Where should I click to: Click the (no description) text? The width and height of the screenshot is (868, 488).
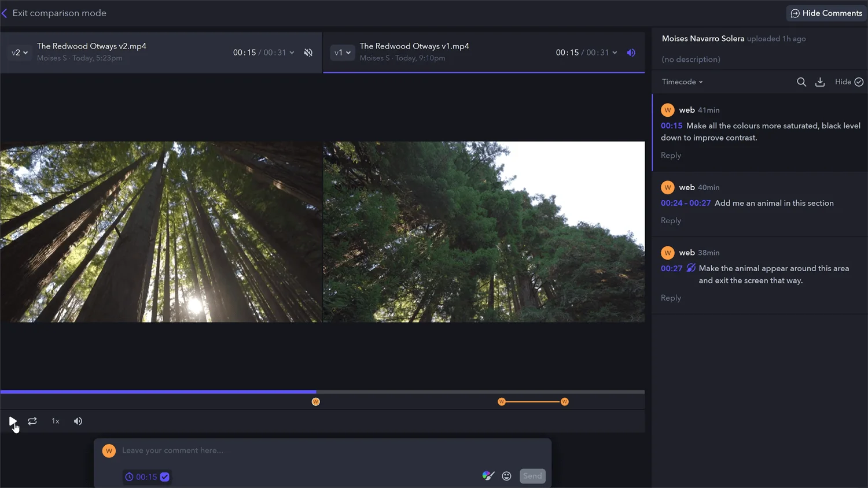pos(691,60)
